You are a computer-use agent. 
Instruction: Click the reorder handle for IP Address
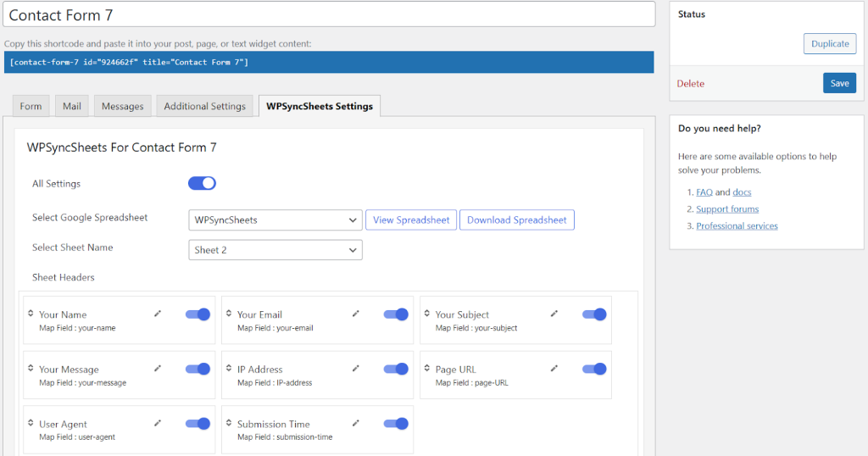tap(229, 368)
